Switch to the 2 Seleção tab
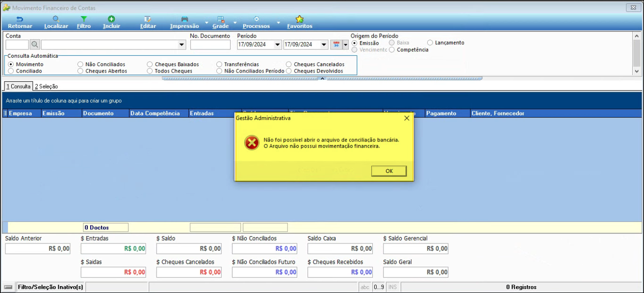 46,86
